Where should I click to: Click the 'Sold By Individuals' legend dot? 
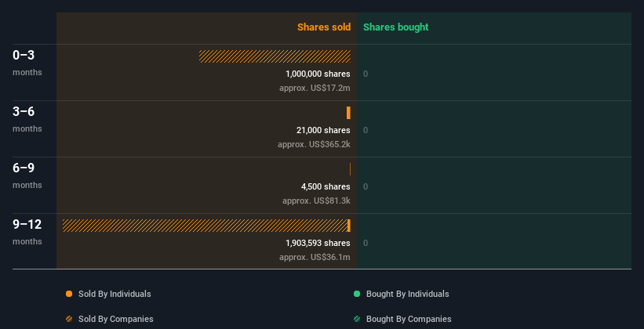point(69,294)
